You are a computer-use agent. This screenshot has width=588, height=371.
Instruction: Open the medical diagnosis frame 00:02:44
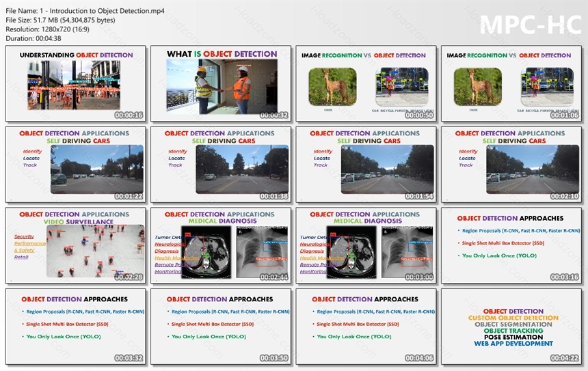click(x=221, y=246)
